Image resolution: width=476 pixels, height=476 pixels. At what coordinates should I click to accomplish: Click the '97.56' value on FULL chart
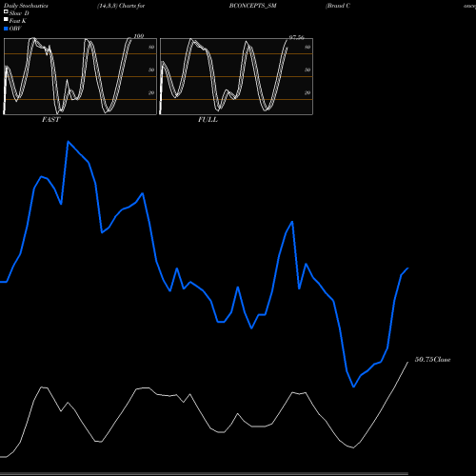point(296,37)
